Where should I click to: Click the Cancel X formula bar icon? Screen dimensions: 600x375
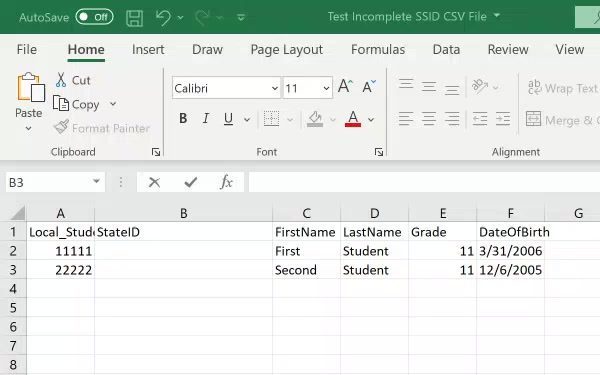click(154, 182)
